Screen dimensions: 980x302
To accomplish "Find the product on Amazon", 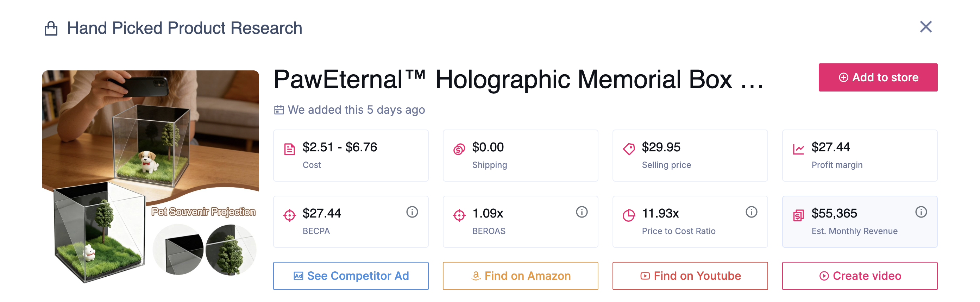I will click(520, 276).
